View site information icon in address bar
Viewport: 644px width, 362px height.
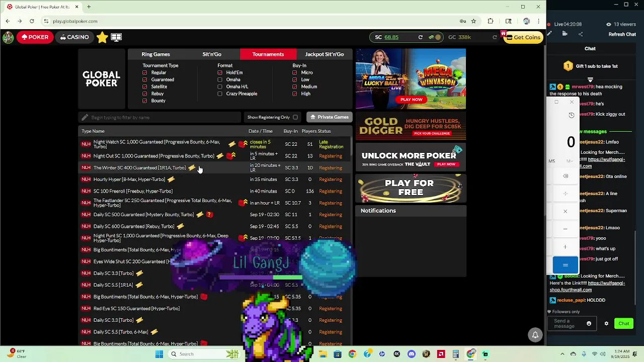pyautogui.click(x=46, y=21)
